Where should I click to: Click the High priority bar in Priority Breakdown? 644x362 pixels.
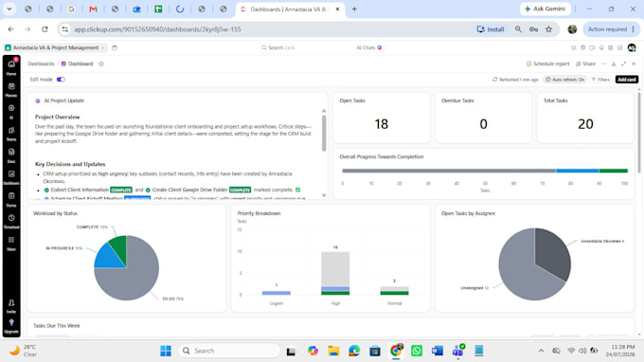tap(335, 273)
